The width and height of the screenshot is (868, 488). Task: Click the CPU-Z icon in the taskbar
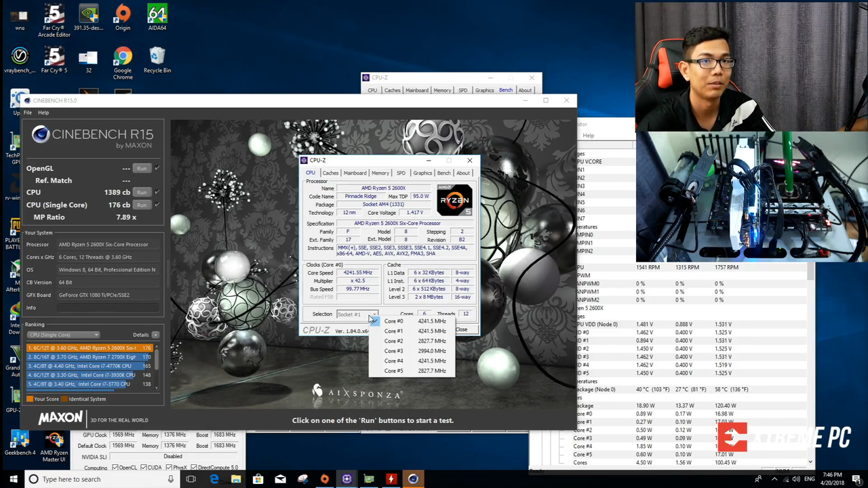pyautogui.click(x=347, y=479)
